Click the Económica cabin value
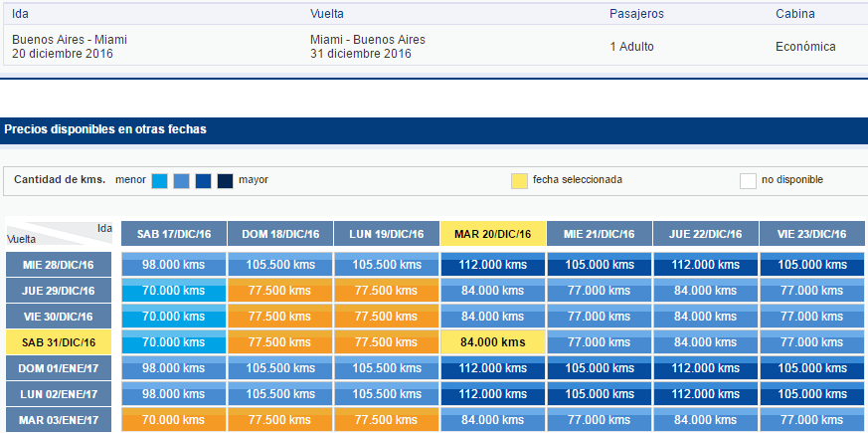The width and height of the screenshot is (868, 433). 805,47
